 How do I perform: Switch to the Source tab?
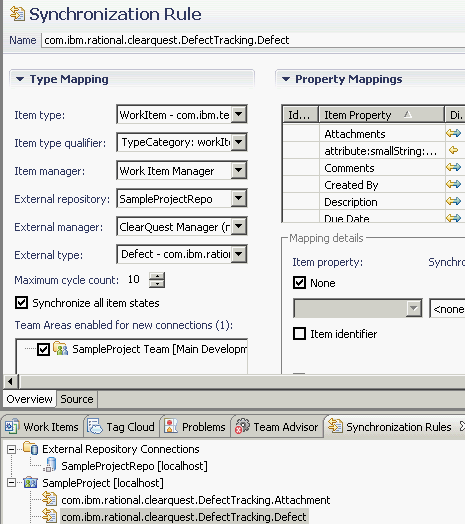pyautogui.click(x=77, y=399)
